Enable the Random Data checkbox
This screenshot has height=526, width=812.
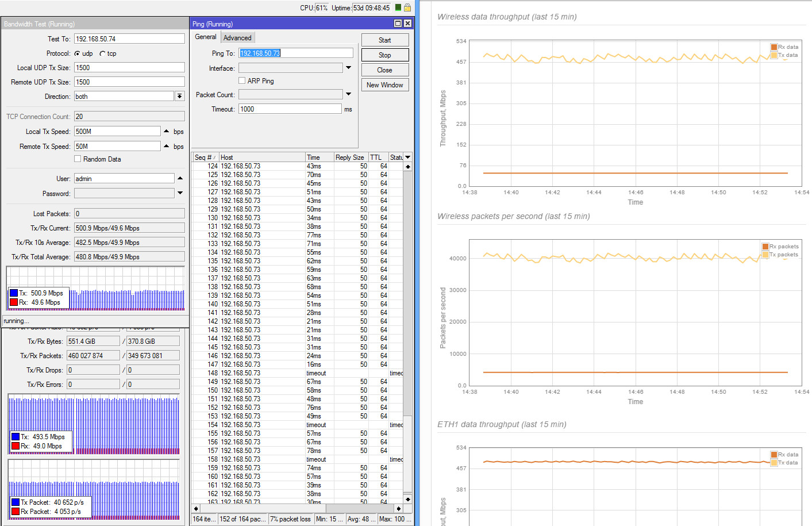coord(78,159)
